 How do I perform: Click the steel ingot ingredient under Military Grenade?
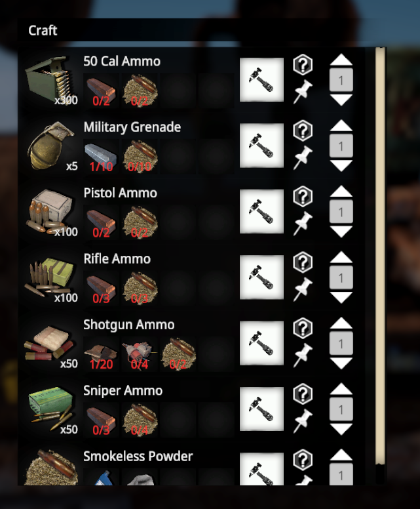tap(101, 157)
